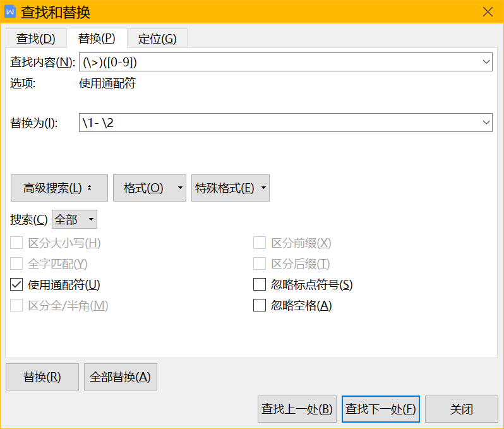Click the 查找下一处(F) button
The image size is (504, 429).
pos(380,409)
